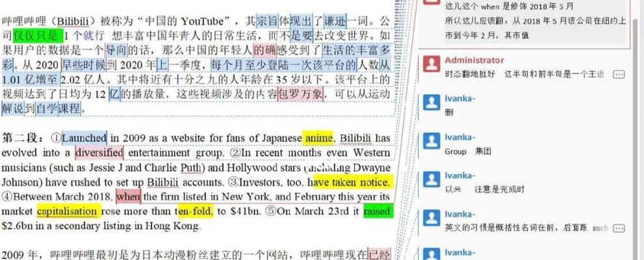The image size is (644, 260).
Task: Open the comment "Group 集团"
Action: pyautogui.click(x=468, y=151)
